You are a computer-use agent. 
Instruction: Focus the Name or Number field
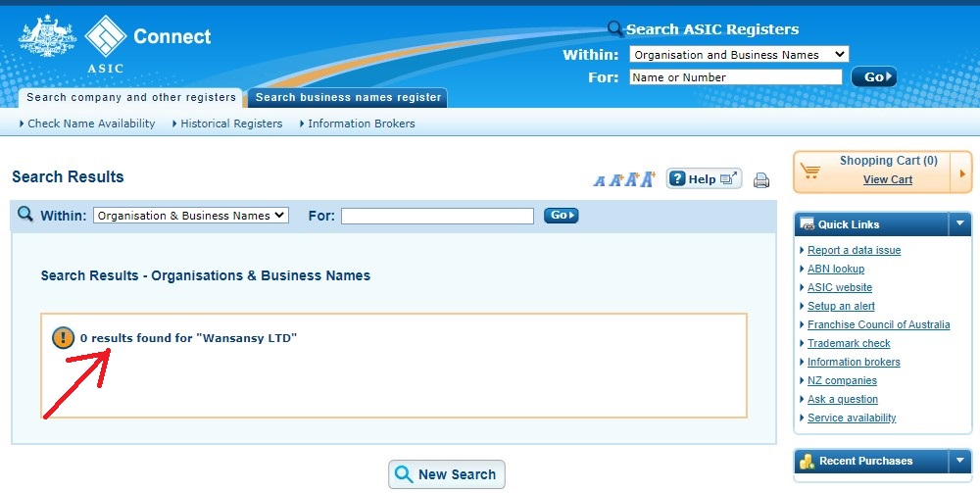pos(736,76)
